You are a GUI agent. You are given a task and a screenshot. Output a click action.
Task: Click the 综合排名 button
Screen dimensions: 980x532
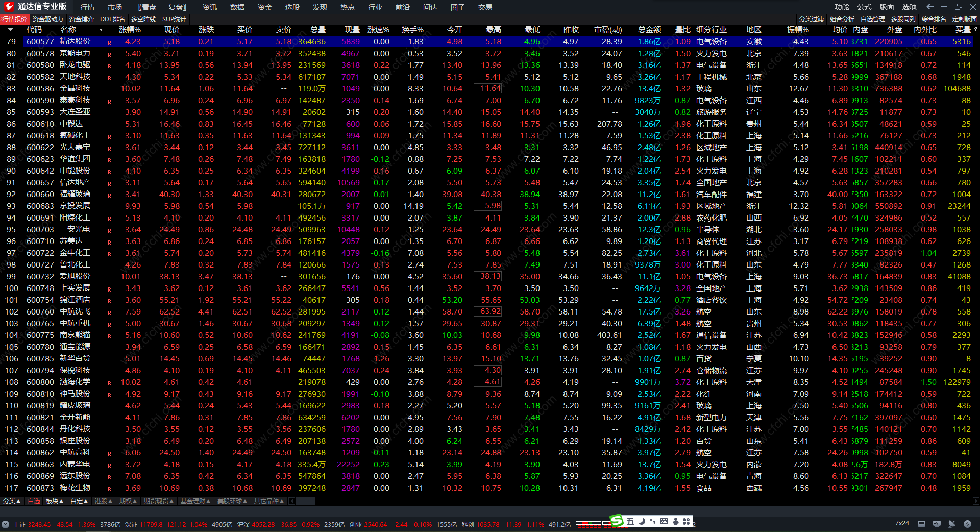[934, 19]
